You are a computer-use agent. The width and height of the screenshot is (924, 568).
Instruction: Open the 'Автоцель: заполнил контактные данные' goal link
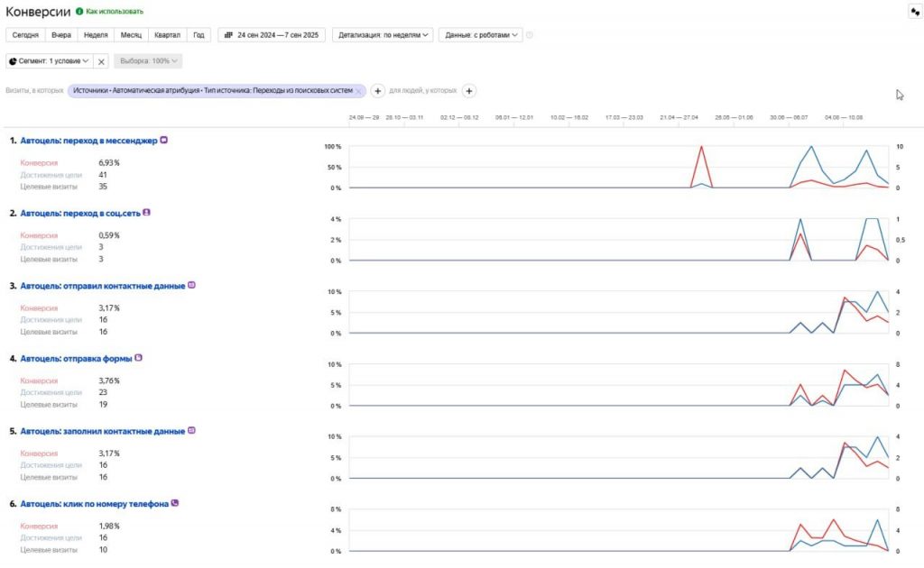pos(102,431)
